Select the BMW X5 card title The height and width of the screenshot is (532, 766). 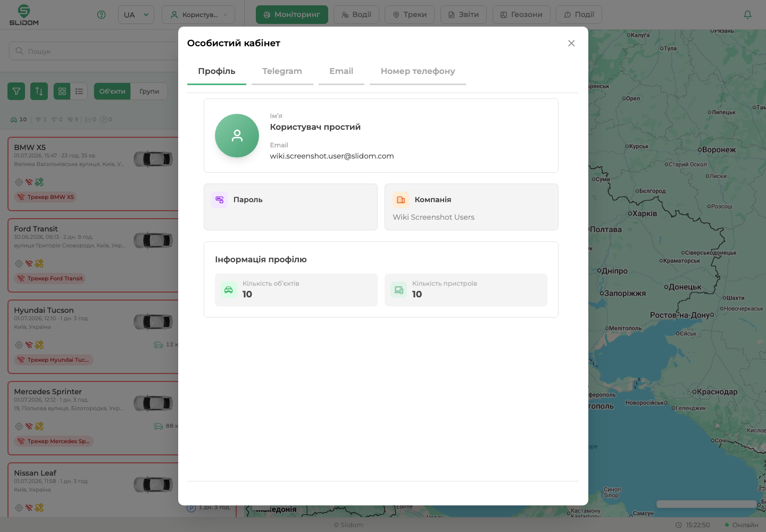[x=30, y=147]
